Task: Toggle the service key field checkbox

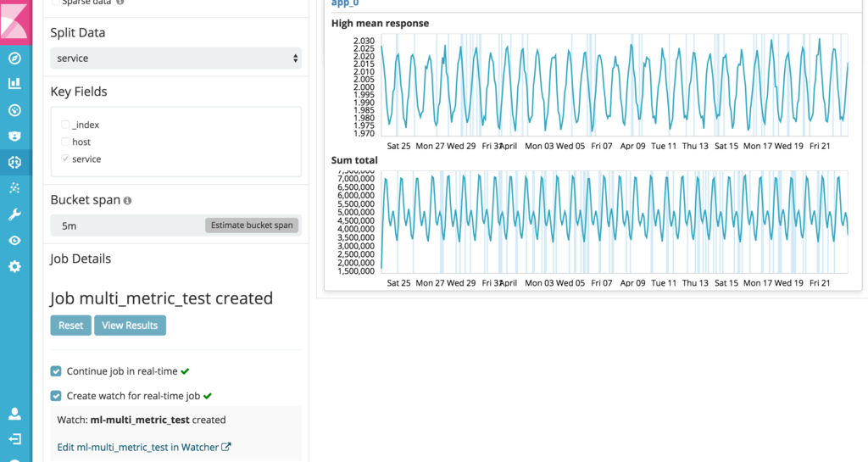Action: 65,159
